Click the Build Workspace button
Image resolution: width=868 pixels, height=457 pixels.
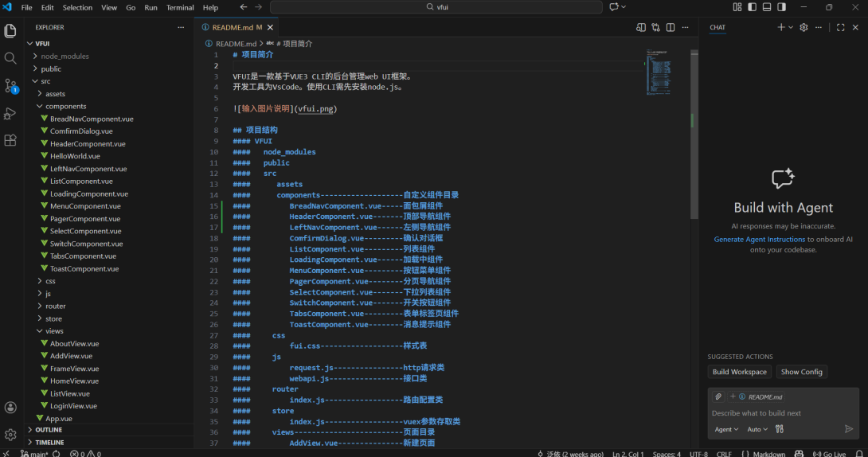[739, 372]
